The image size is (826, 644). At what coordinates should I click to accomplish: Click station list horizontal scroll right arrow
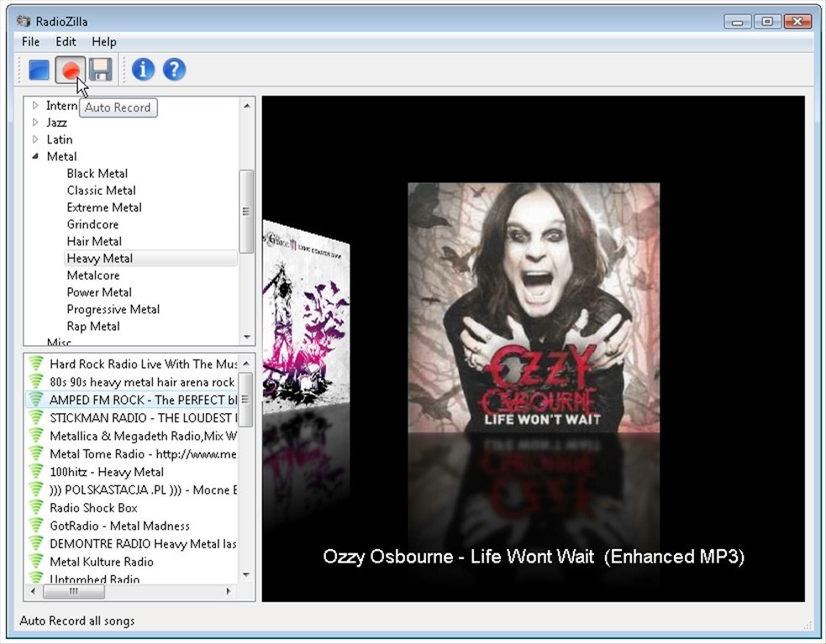[x=228, y=591]
